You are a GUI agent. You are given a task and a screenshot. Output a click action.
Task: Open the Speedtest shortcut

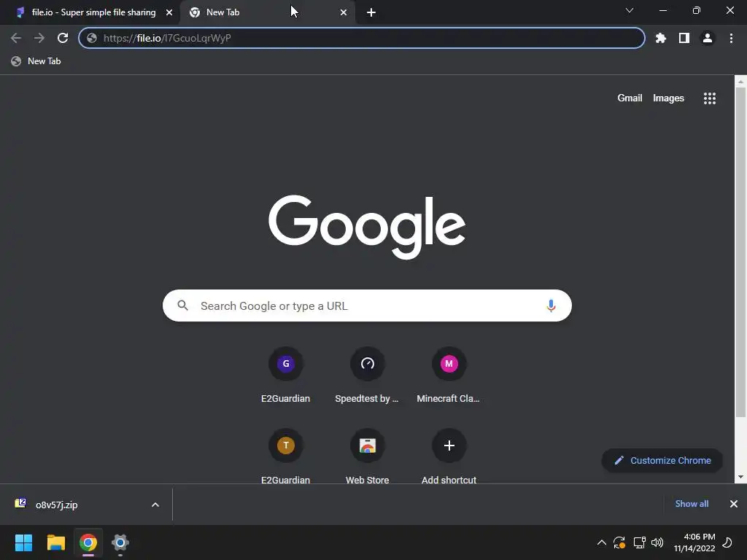pyautogui.click(x=368, y=364)
